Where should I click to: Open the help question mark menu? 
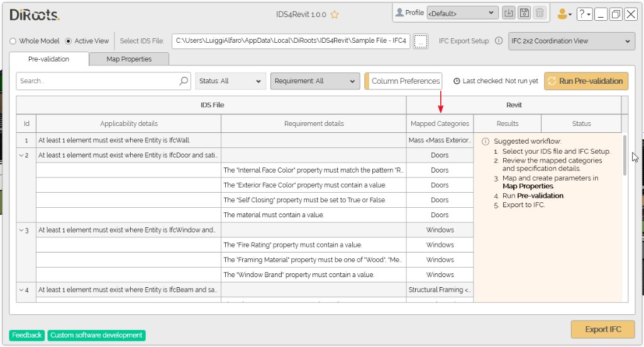pyautogui.click(x=584, y=14)
